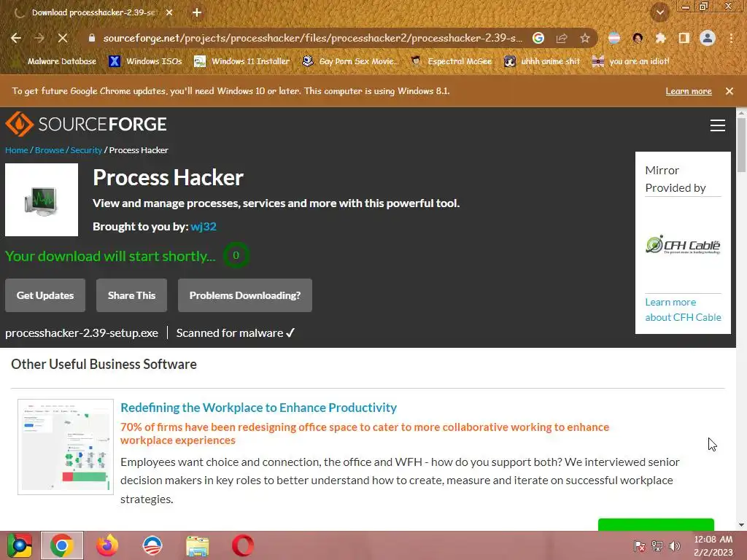747x560 pixels.
Task: Open the volume speaker tray icon
Action: click(675, 545)
